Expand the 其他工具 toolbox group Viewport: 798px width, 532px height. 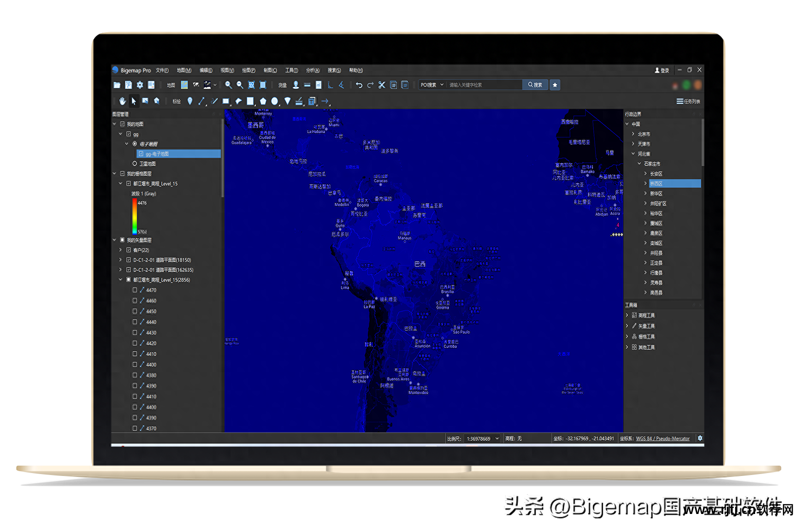click(627, 347)
